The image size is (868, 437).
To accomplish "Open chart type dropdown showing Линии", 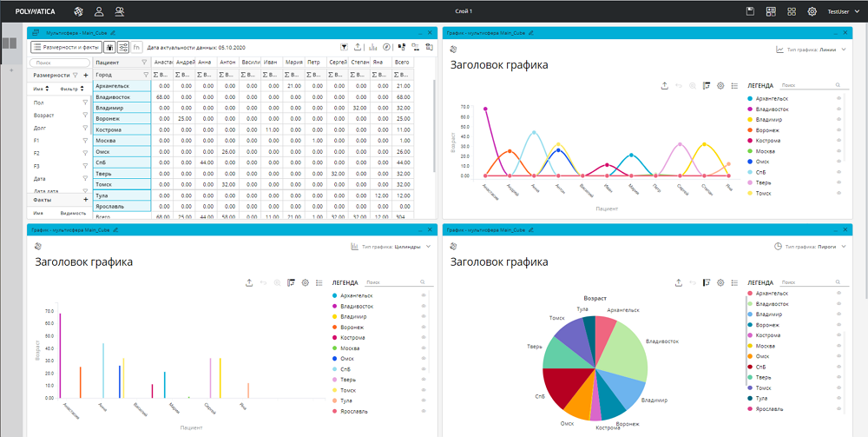I will click(x=812, y=50).
